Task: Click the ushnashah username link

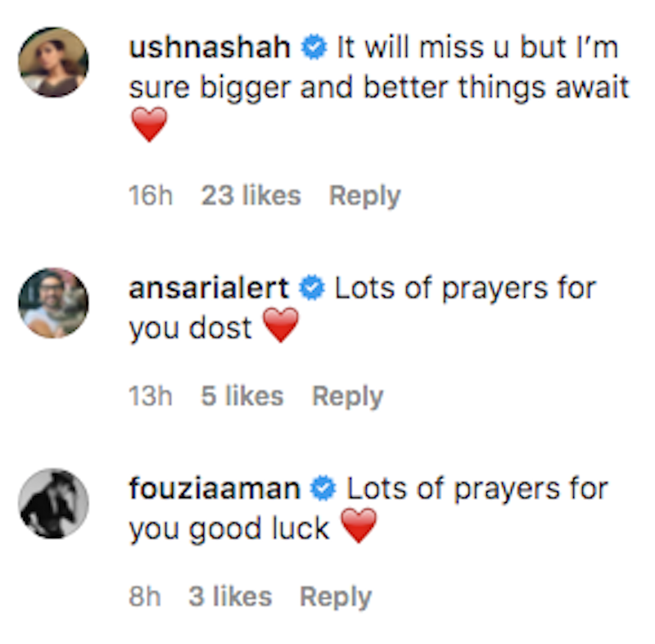Action: (210, 48)
